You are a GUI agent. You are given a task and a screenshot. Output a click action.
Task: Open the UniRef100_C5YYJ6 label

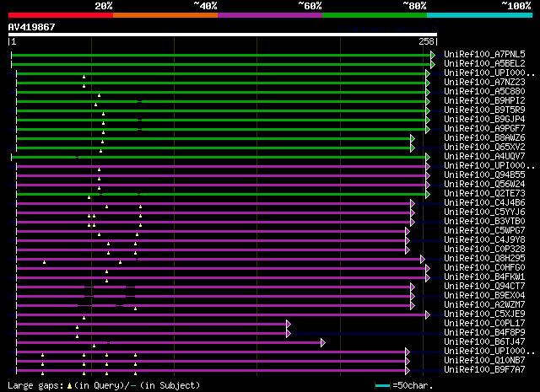[484, 212]
